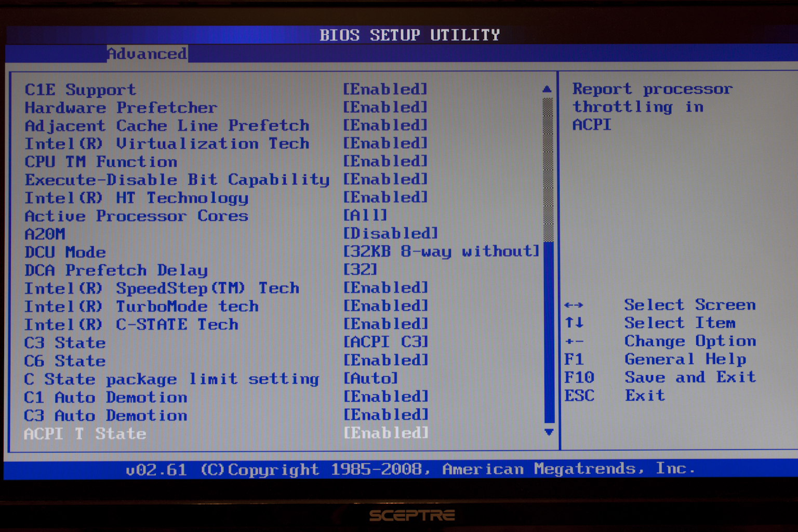Click the scrollbar up arrow
This screenshot has width=798, height=532.
coord(547,89)
